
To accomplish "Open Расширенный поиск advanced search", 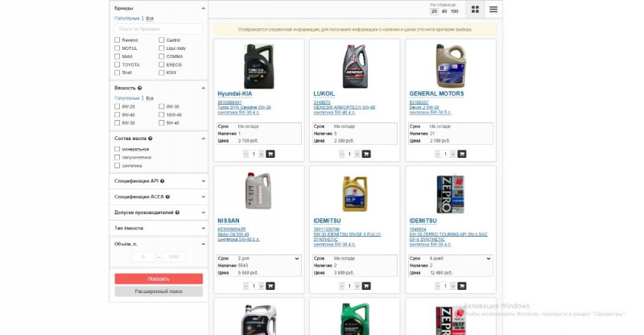I will coord(159,291).
